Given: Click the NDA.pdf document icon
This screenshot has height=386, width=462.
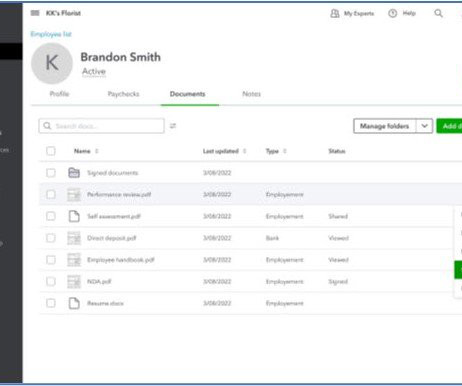Looking at the screenshot, I should (x=74, y=281).
